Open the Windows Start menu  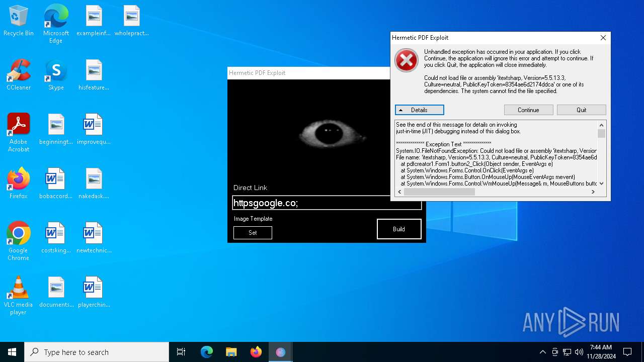click(12, 352)
